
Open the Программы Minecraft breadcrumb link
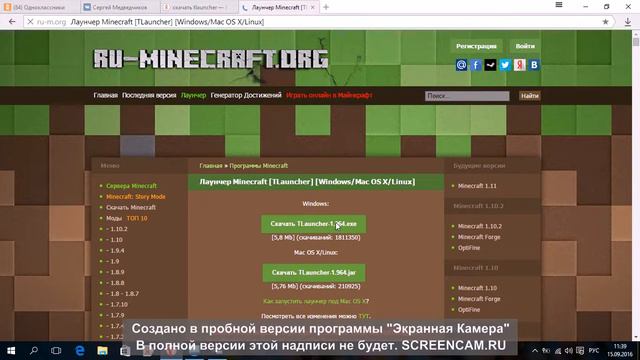[x=258, y=166]
